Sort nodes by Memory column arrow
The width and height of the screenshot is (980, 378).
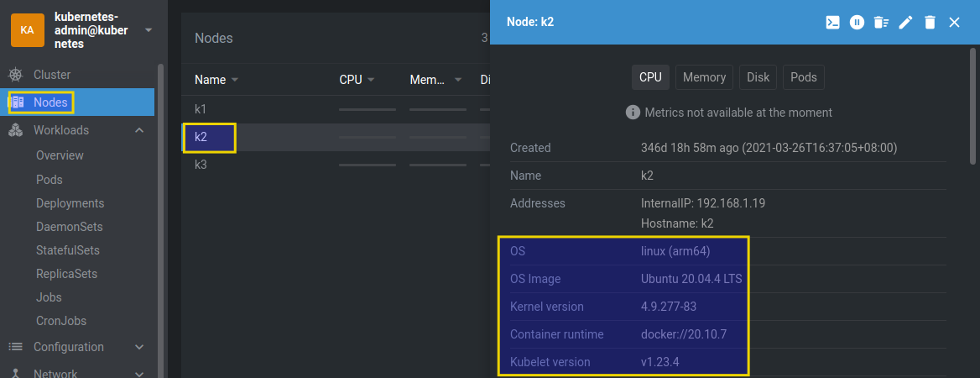[458, 80]
